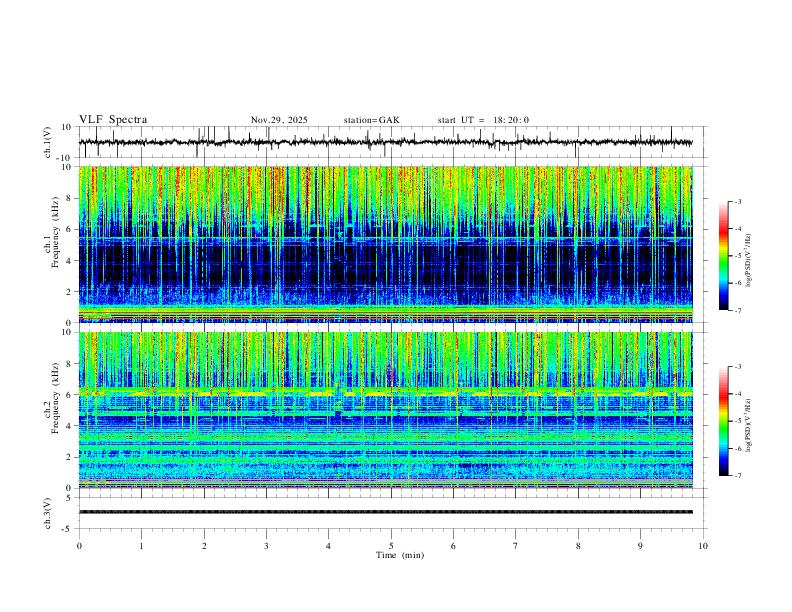Click the "VLF Spectra" plot title
This screenshot has width=792, height=612.
pyautogui.click(x=113, y=120)
